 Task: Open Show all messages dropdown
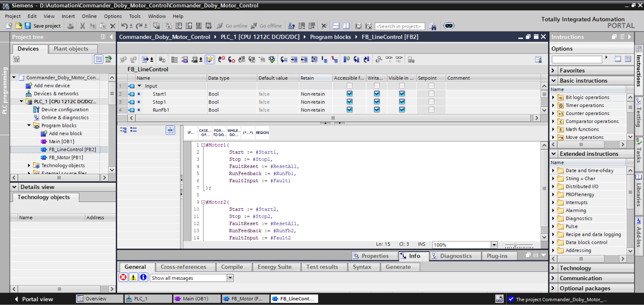pos(230,278)
